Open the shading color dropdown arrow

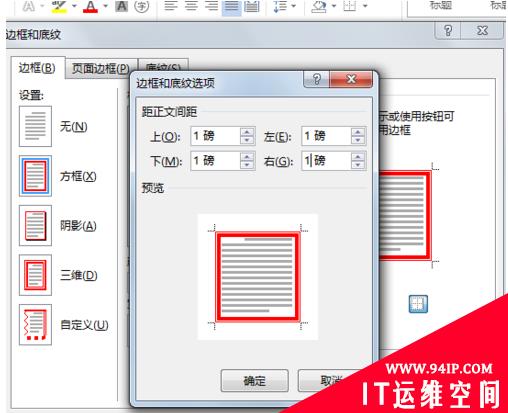click(x=334, y=6)
